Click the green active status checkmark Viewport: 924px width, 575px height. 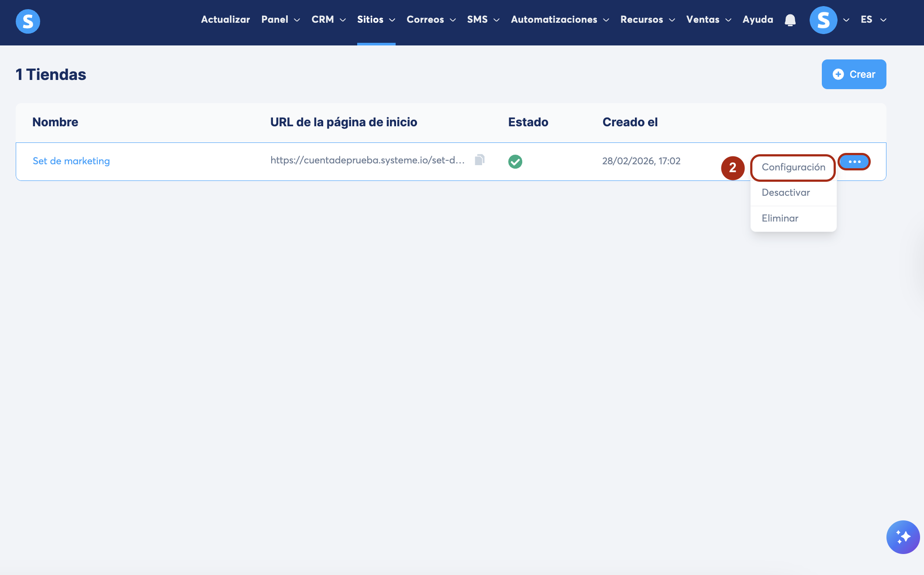tap(515, 162)
